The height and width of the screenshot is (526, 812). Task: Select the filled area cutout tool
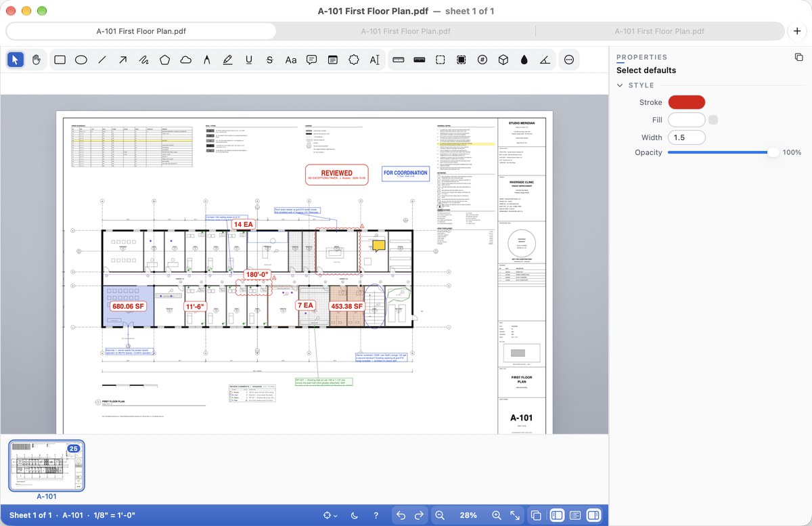[461, 60]
